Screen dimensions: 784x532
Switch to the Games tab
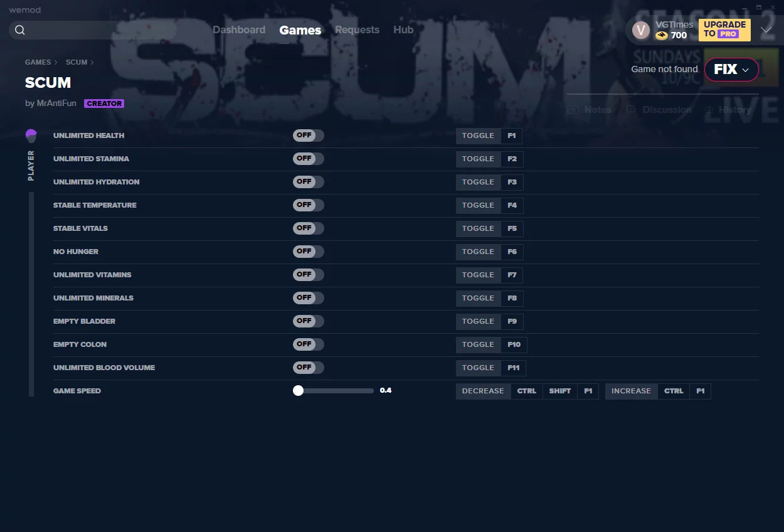coord(300,30)
